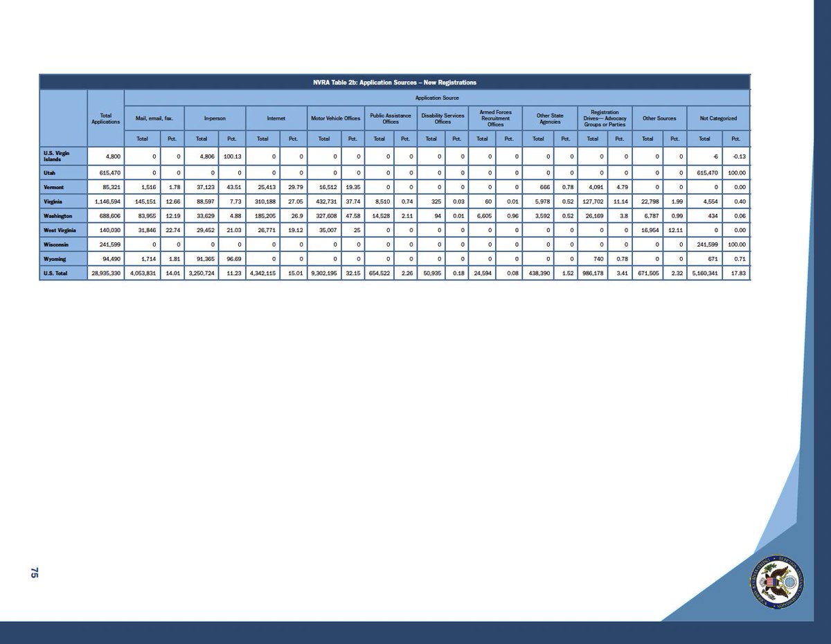This screenshot has height=644, width=831.
Task: Select the percentage 43.51
Action: click(x=233, y=187)
